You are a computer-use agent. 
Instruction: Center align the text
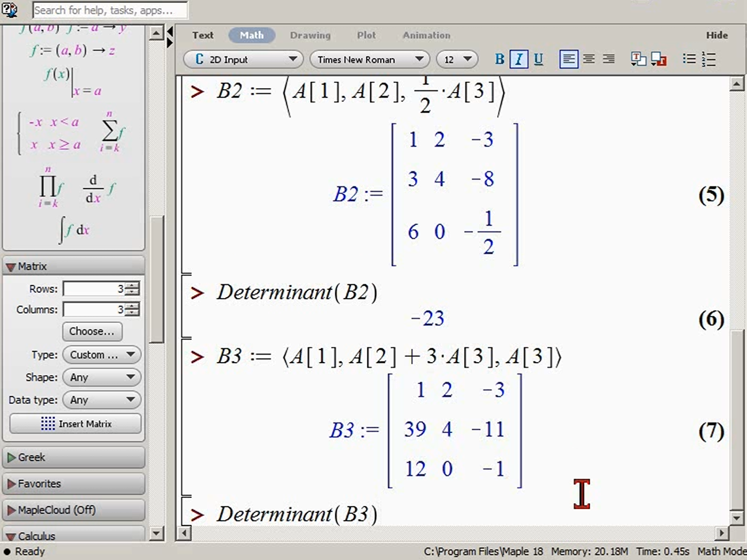(x=589, y=59)
